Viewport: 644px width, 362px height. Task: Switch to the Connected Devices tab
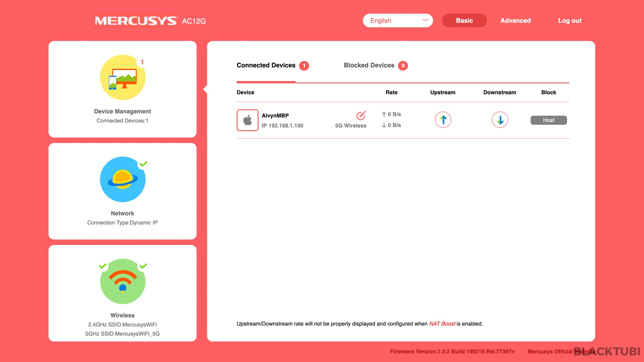pos(266,65)
